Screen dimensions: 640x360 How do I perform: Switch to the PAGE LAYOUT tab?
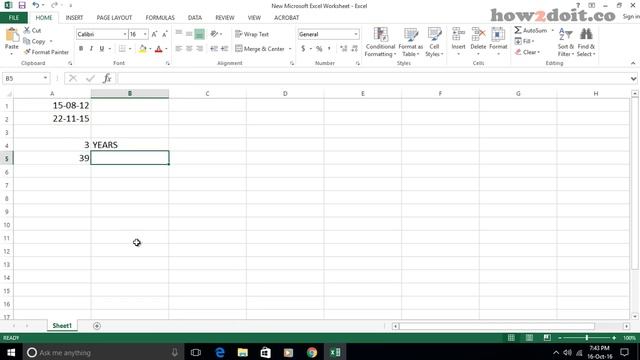point(114,18)
